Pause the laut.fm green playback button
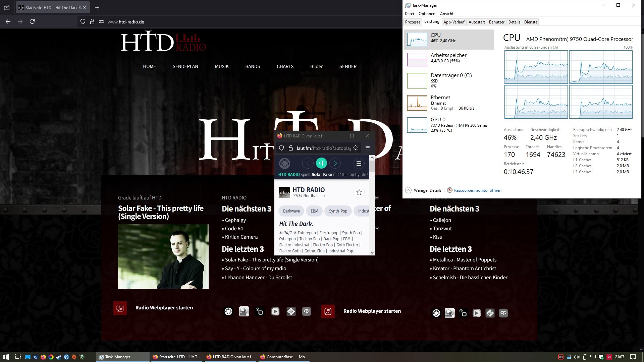Viewport: 644px width, 362px height. [x=321, y=163]
